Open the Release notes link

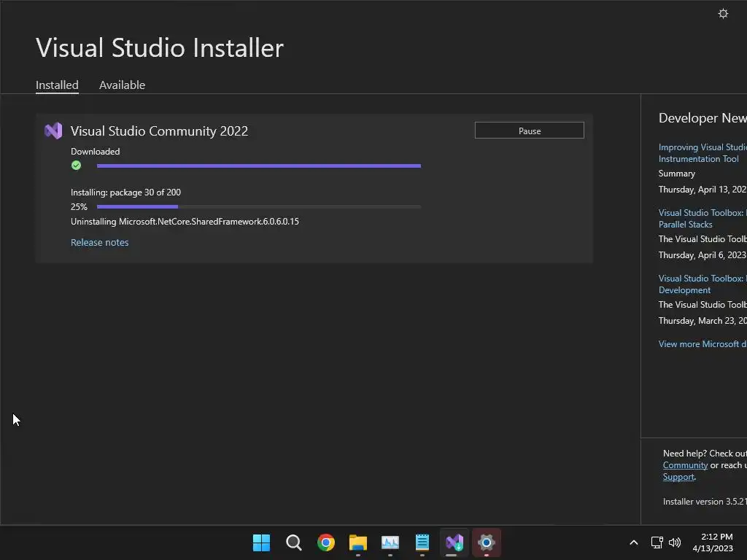[x=99, y=242]
